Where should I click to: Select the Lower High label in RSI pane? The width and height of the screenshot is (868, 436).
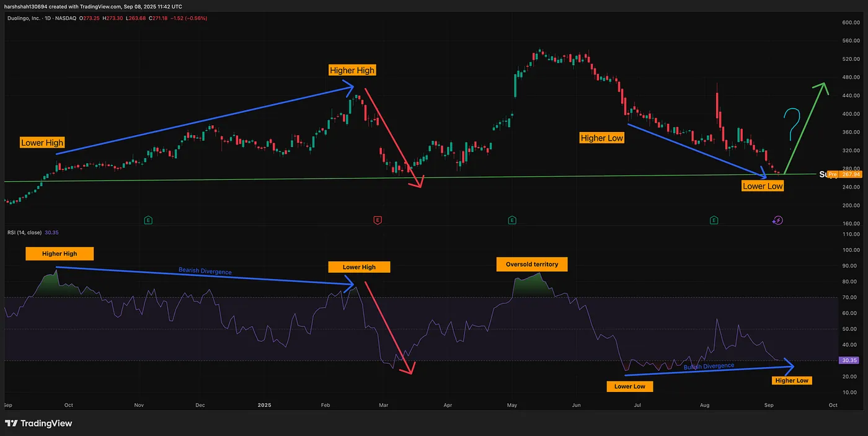pos(359,267)
